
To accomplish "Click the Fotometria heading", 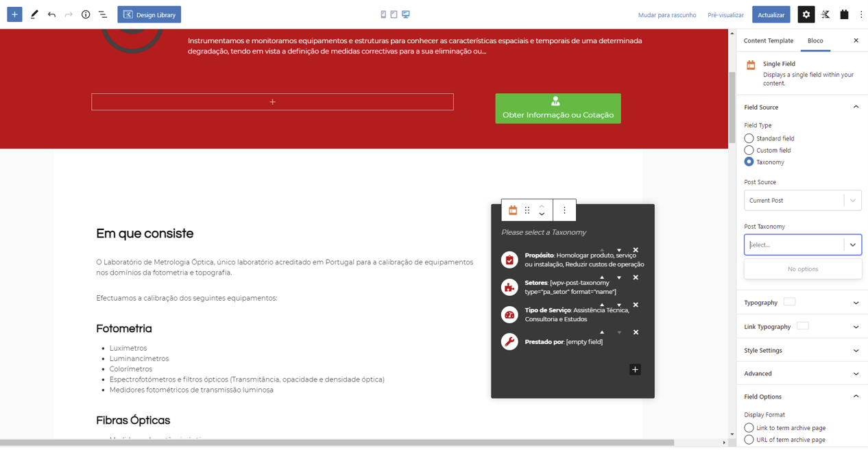I will [124, 329].
